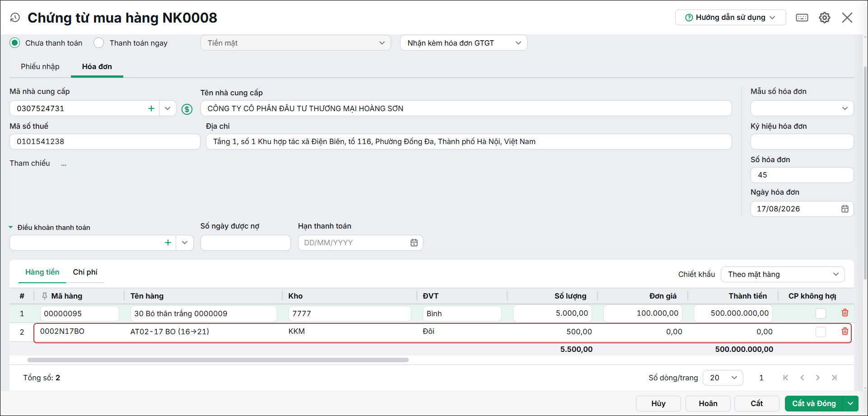Collapse the Điều khoản thanh toán section
The image size is (868, 416).
pos(11,227)
